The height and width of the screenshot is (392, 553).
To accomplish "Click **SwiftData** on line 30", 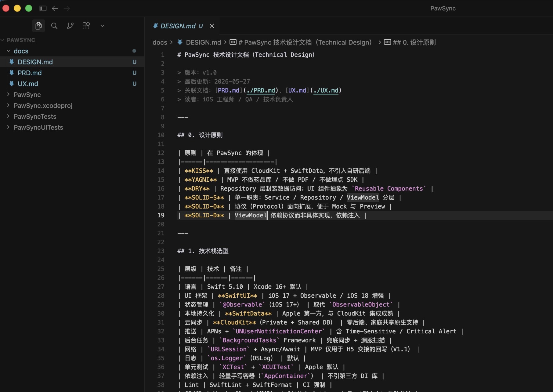I will click(248, 313).
